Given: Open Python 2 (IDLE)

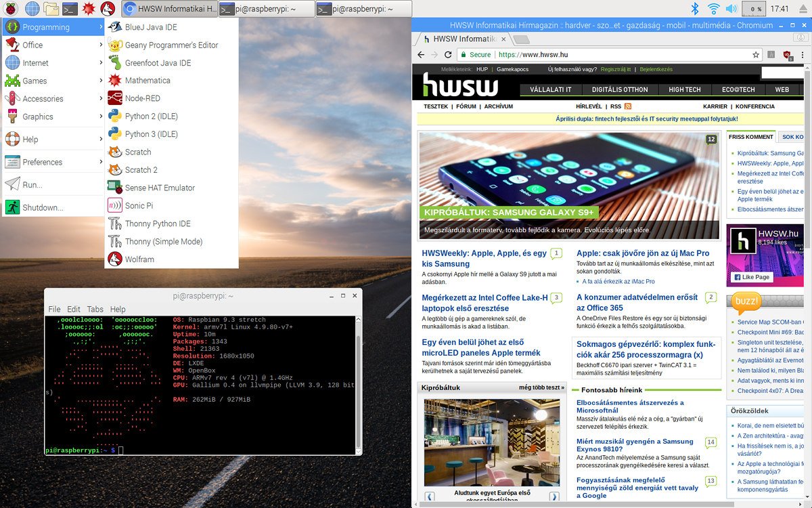Looking at the screenshot, I should tap(171, 116).
